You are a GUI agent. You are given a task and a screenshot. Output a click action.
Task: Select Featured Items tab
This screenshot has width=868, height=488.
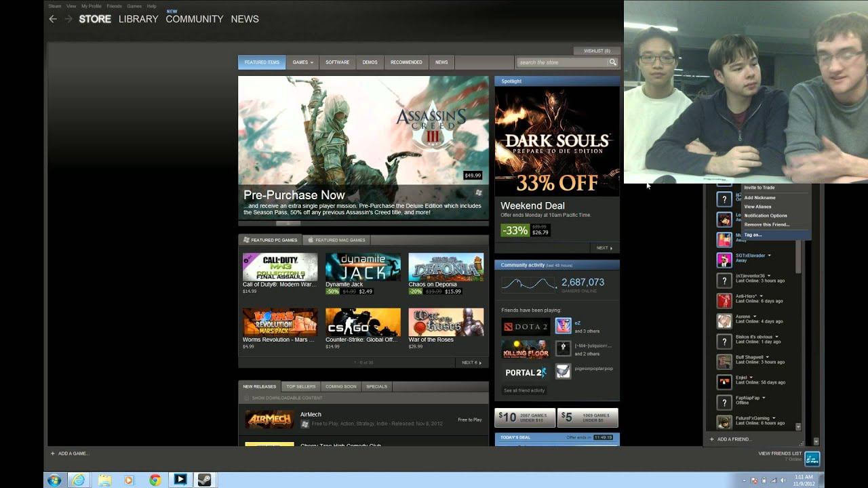262,62
